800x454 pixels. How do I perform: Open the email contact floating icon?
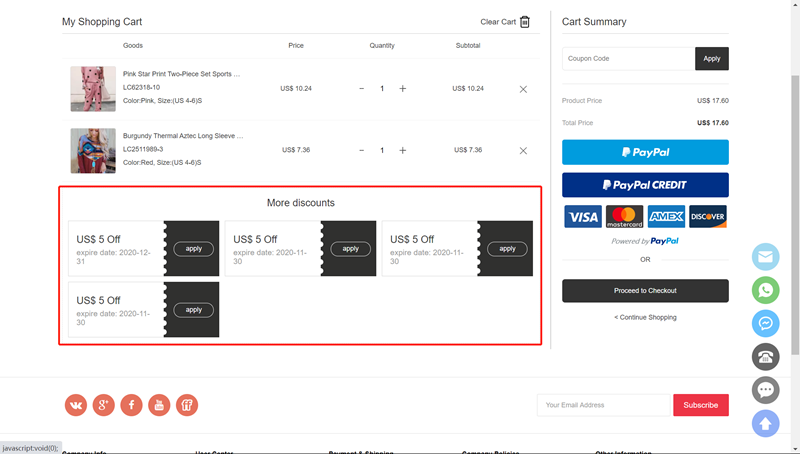coord(765,257)
